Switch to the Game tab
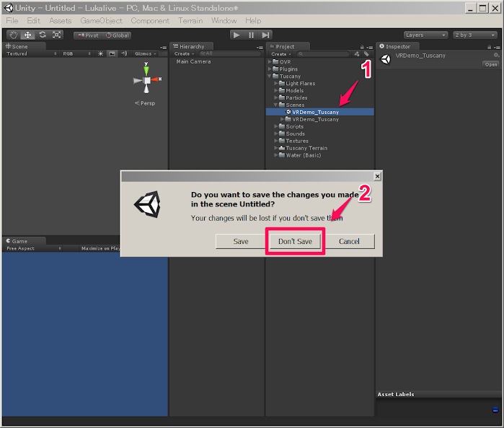Screen dimensions: 504x428 pyautogui.click(x=24, y=241)
